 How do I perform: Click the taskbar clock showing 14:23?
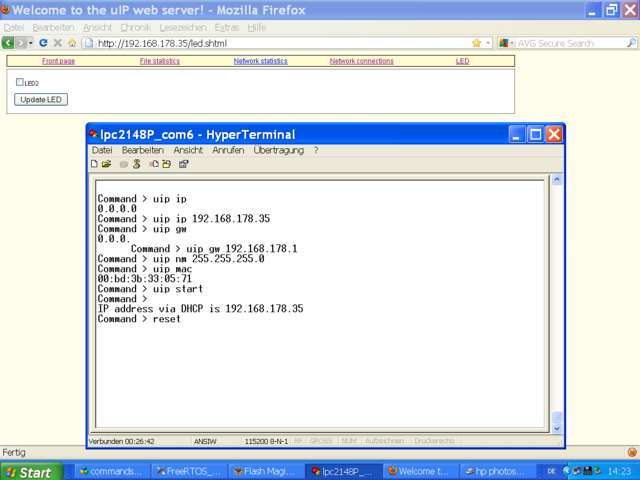tap(619, 472)
